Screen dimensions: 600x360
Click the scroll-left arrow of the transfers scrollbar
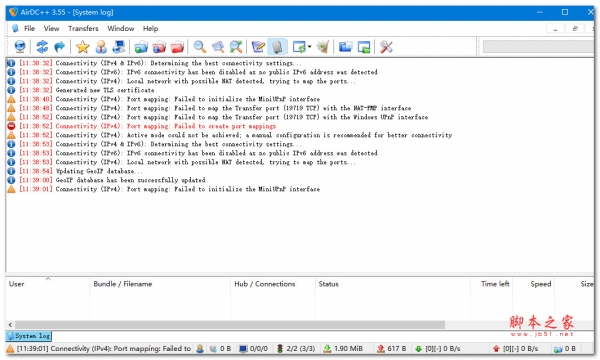pos(10,325)
